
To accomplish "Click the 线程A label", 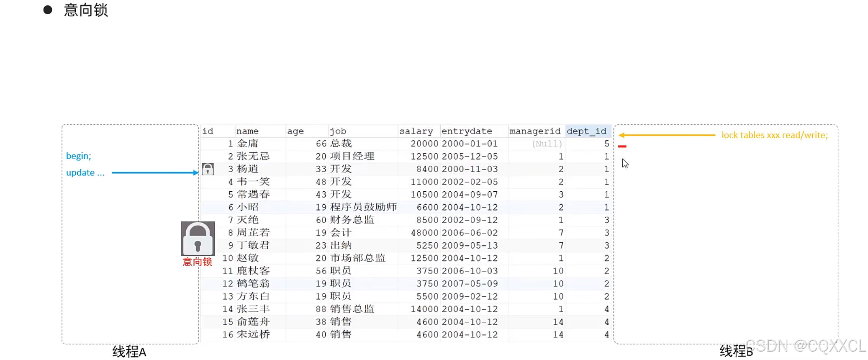I will click(x=129, y=352).
